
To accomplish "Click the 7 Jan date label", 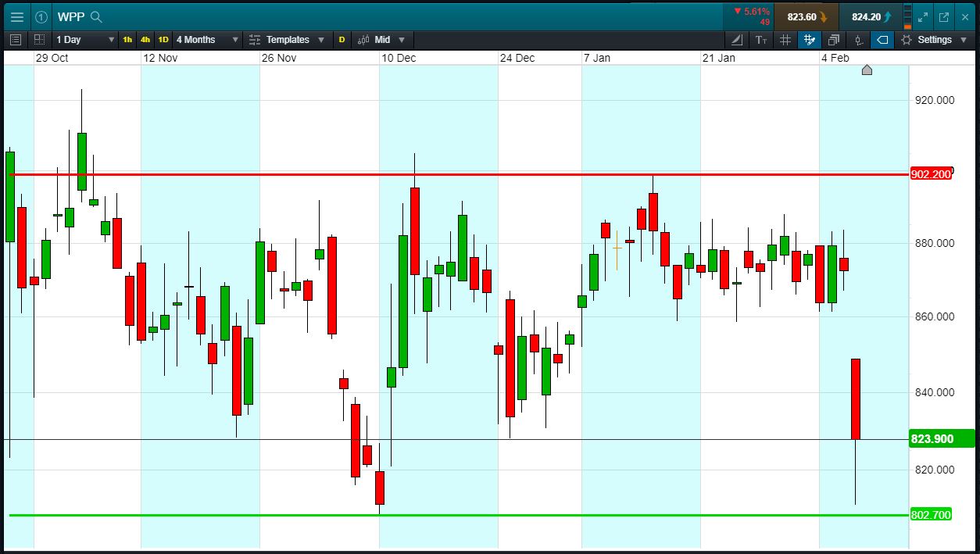I will (x=597, y=58).
